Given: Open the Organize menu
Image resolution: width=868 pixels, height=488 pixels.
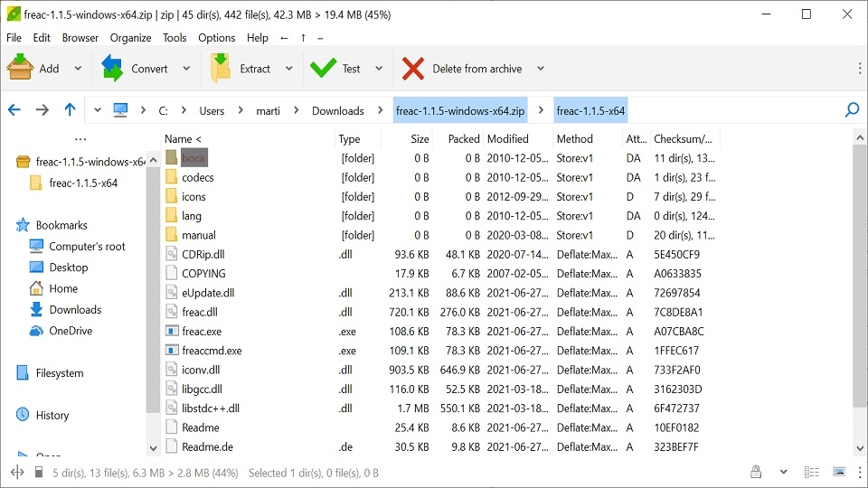Looking at the screenshot, I should tap(130, 38).
